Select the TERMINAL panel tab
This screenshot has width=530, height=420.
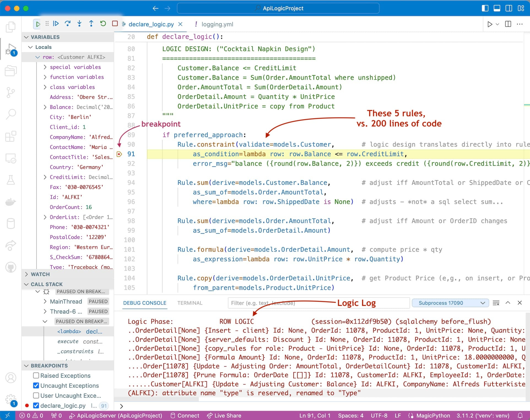190,303
